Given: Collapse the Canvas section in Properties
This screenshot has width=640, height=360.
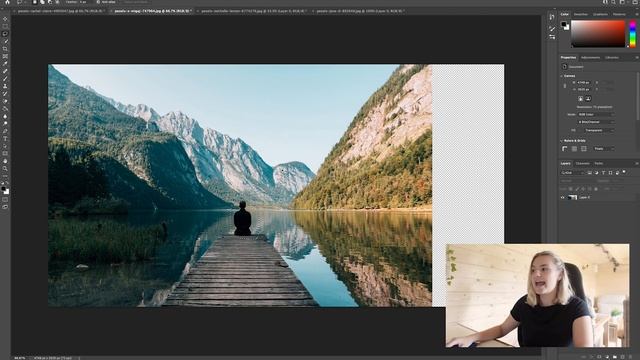Looking at the screenshot, I should 562,76.
